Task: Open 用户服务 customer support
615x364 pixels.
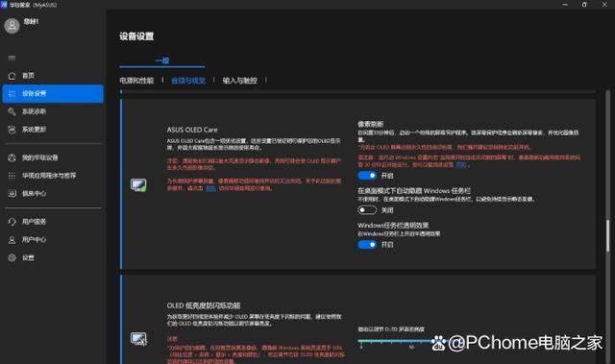Action: [53, 222]
